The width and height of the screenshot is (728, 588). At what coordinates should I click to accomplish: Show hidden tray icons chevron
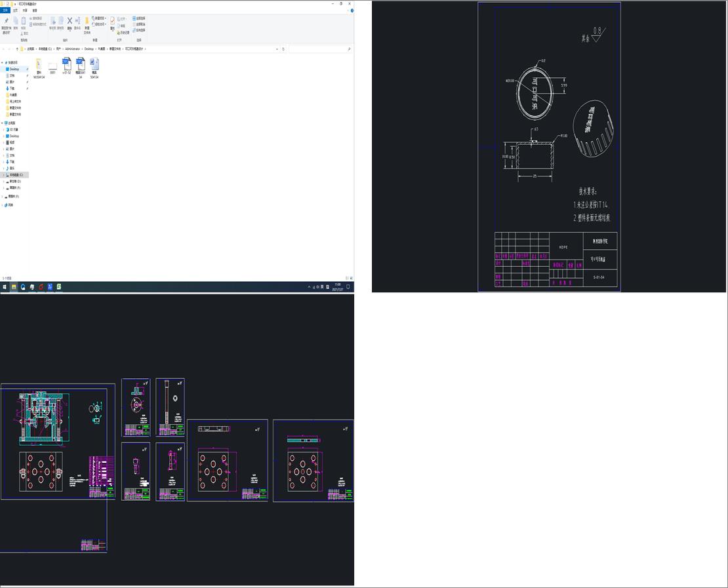pyautogui.click(x=309, y=287)
